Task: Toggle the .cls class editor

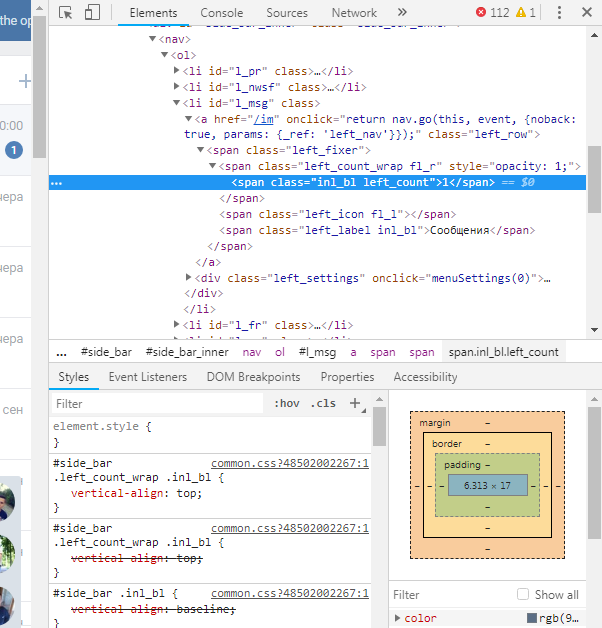Action: coord(324,404)
